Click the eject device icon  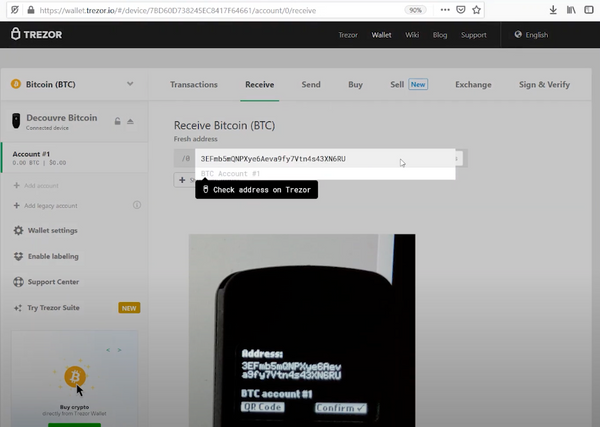tap(130, 121)
